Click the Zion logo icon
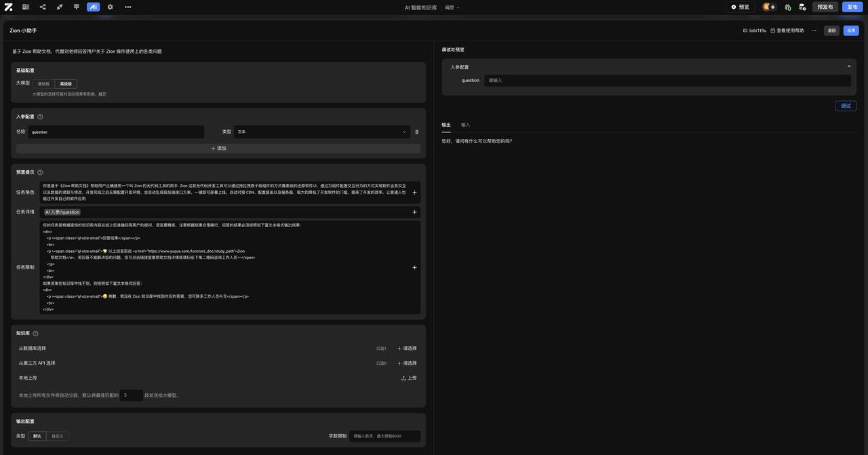 pos(9,7)
